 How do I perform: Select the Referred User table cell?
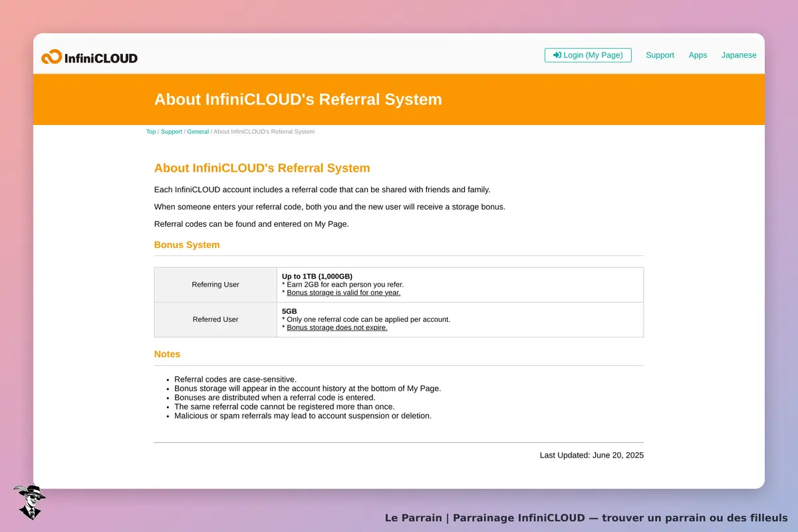[x=215, y=320]
